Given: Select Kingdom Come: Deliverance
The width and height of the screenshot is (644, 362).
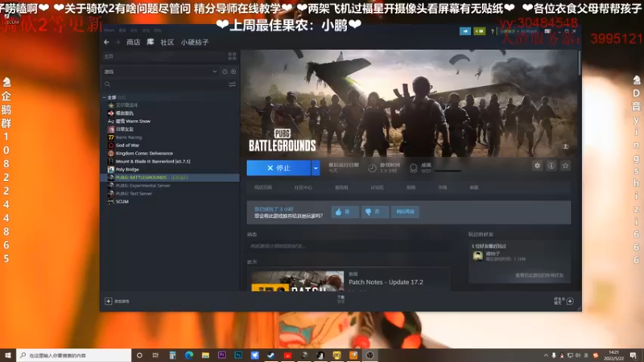Looking at the screenshot, I should click(144, 154).
